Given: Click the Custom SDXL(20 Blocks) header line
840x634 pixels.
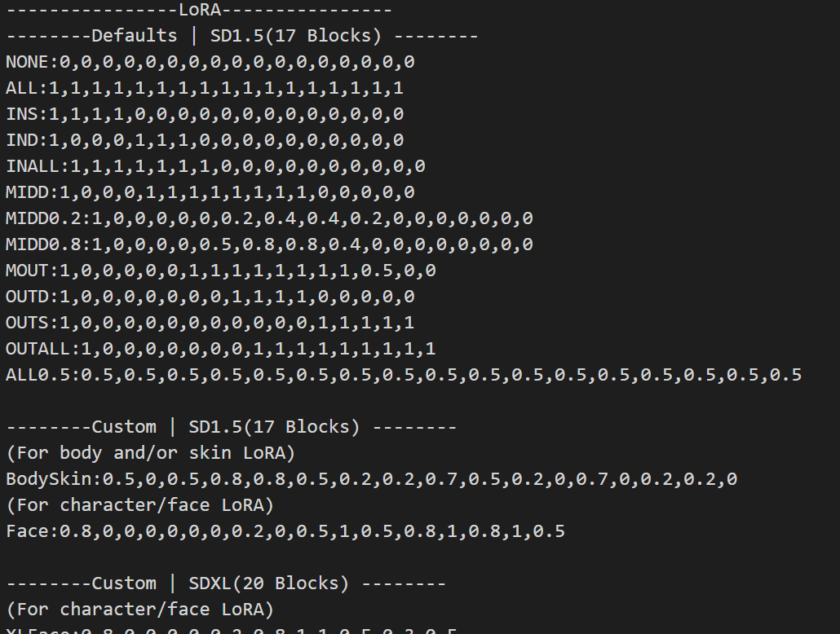Looking at the screenshot, I should [x=226, y=583].
